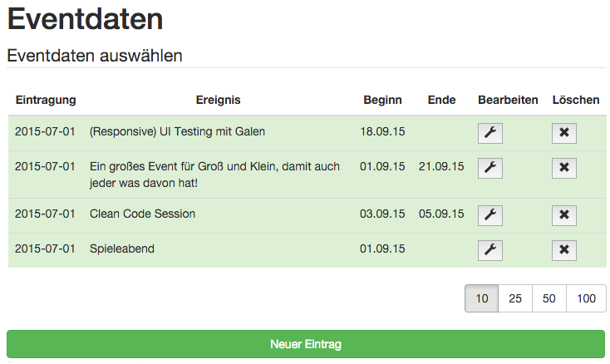Remove the Clean Code Session entry
The width and height of the screenshot is (610, 364).
(x=564, y=215)
